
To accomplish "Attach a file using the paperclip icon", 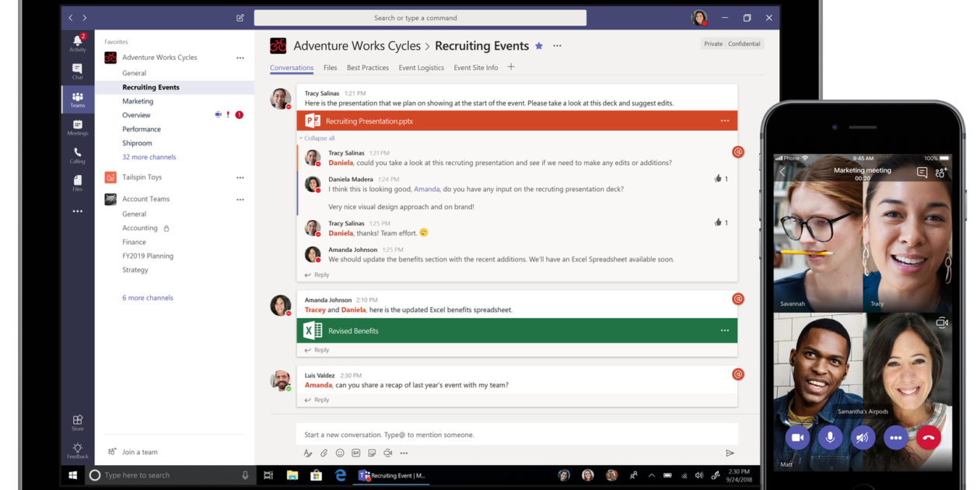I will click(x=324, y=452).
